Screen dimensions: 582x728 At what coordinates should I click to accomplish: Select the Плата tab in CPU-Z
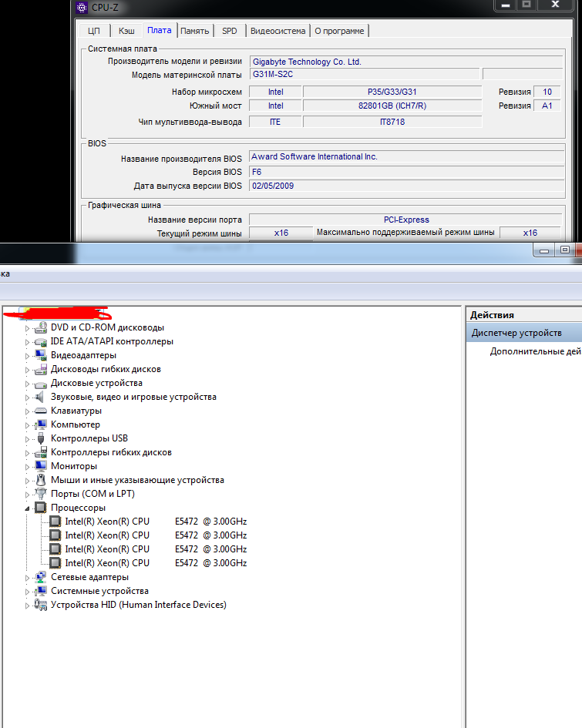point(160,30)
